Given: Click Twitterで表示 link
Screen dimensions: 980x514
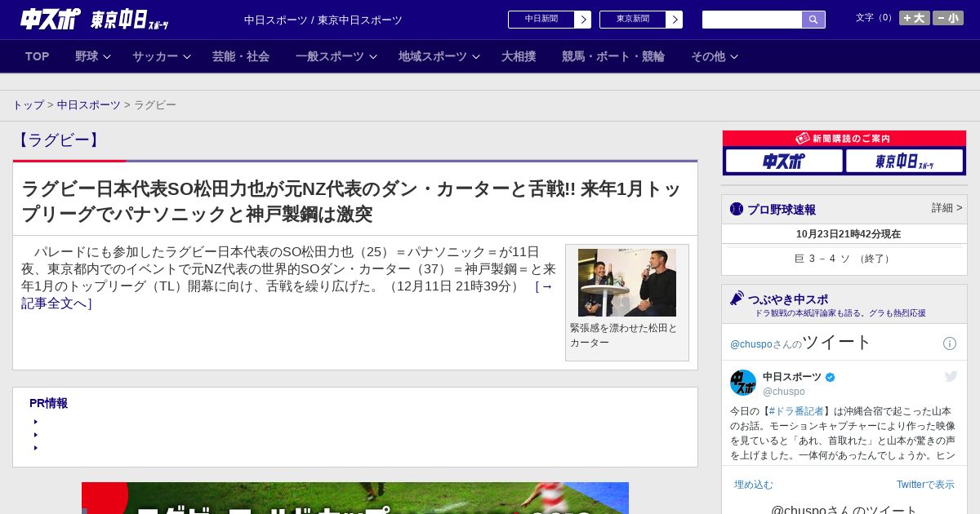Looking at the screenshot, I should click(x=925, y=485).
